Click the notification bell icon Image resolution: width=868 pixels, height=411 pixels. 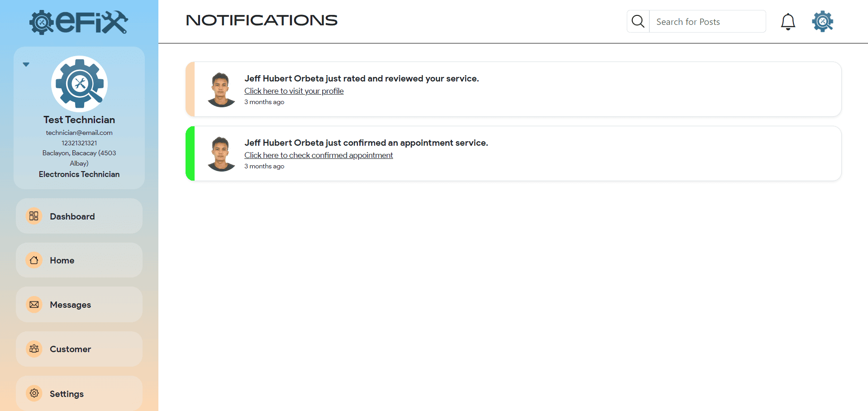click(788, 22)
